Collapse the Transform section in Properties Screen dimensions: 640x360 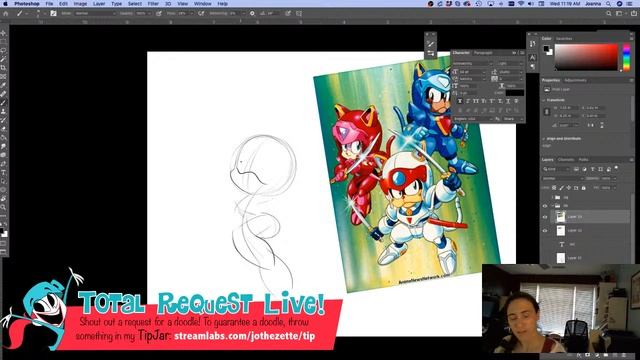click(x=544, y=100)
